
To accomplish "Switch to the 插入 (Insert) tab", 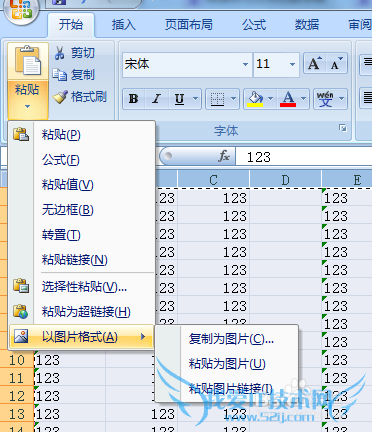I will click(x=124, y=25).
